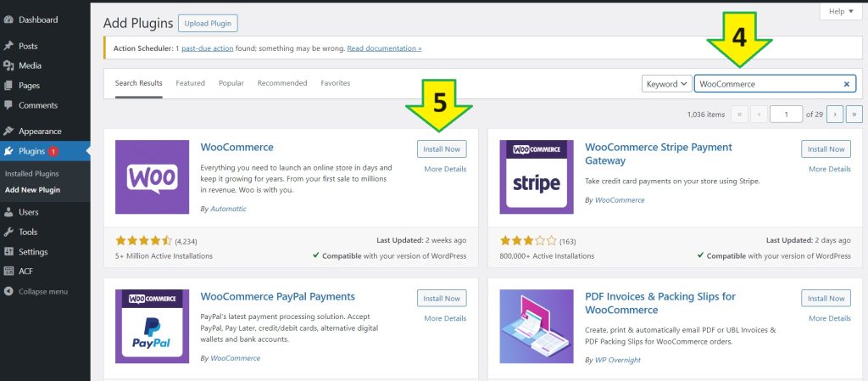
Task: Open WP Overnight author link
Action: [x=618, y=360]
